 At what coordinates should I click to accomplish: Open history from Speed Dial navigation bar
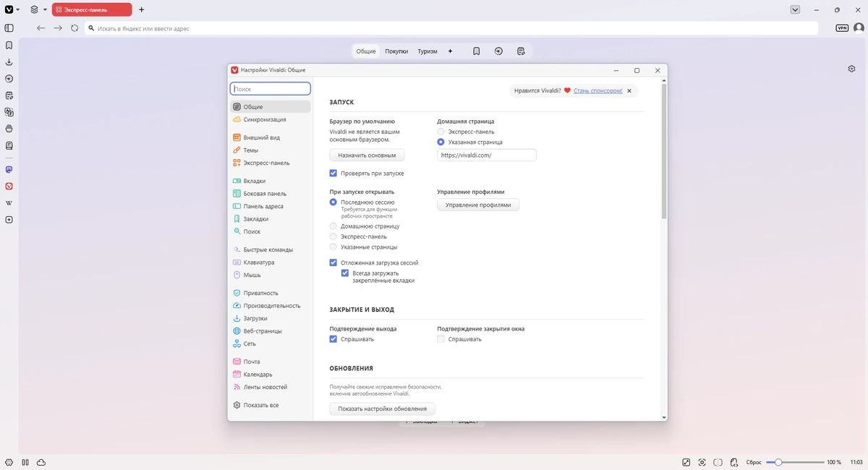pos(498,51)
